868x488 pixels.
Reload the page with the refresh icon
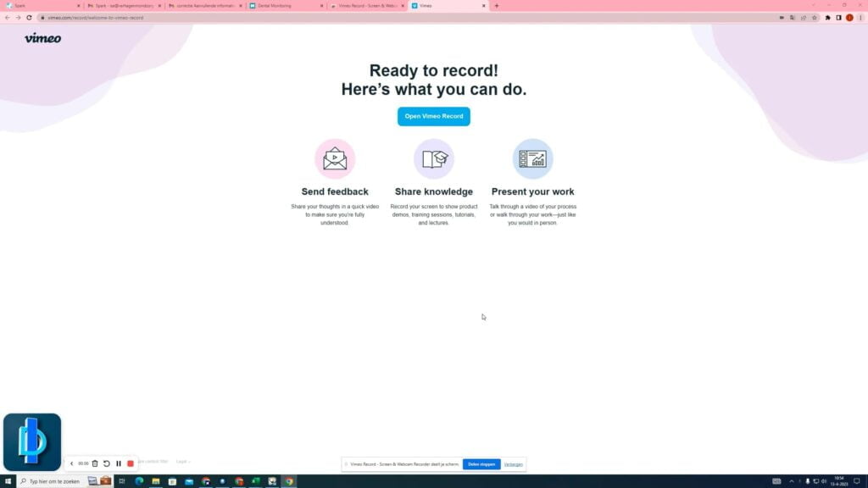click(30, 17)
